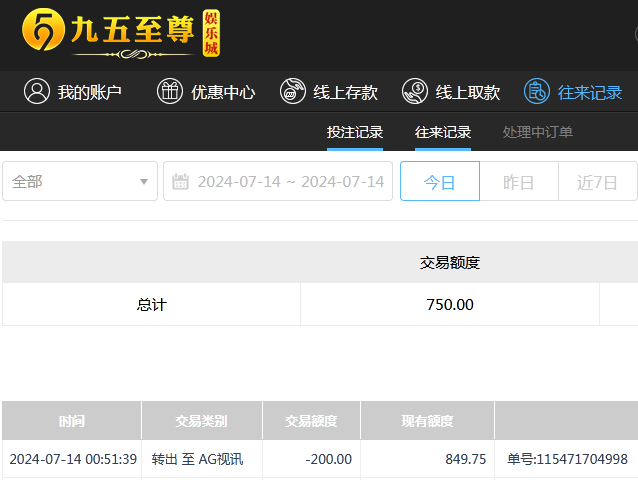The image size is (638, 480).
Task: Open the date range picker field
Action: point(278,181)
